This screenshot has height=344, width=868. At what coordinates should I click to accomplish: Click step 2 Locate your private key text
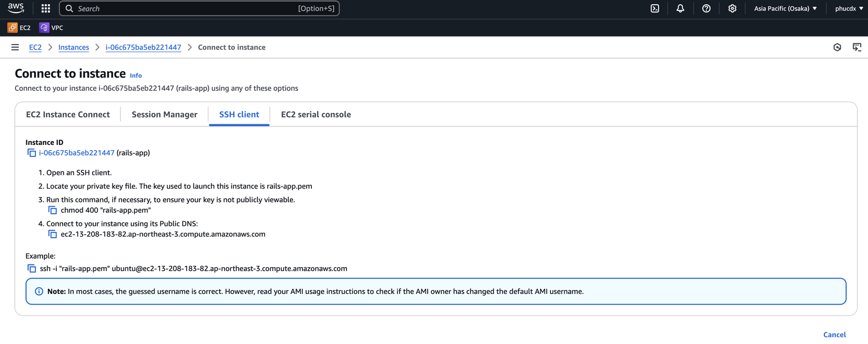click(x=179, y=186)
